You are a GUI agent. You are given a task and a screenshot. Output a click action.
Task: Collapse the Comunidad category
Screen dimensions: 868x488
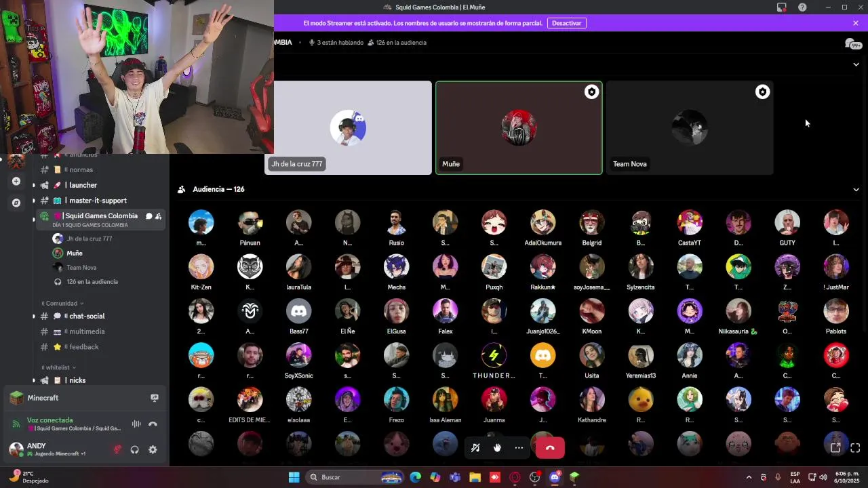(x=63, y=303)
